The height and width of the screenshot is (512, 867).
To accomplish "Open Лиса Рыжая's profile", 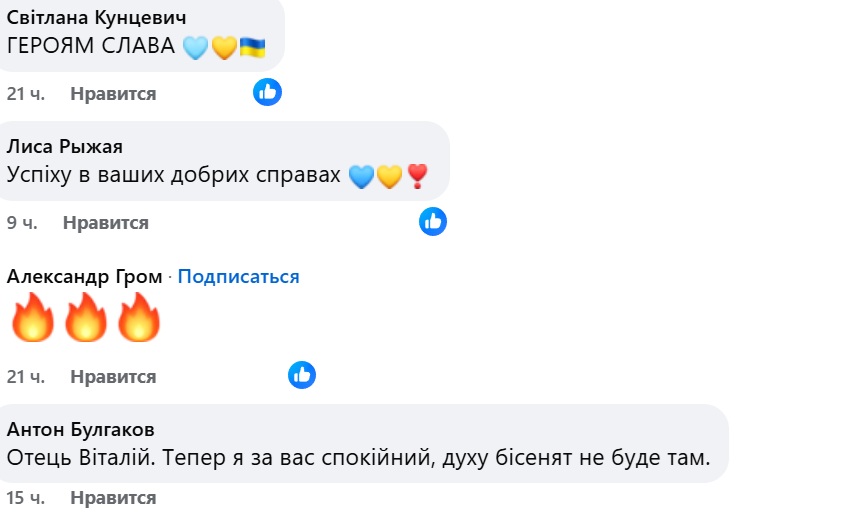I will pos(64,147).
